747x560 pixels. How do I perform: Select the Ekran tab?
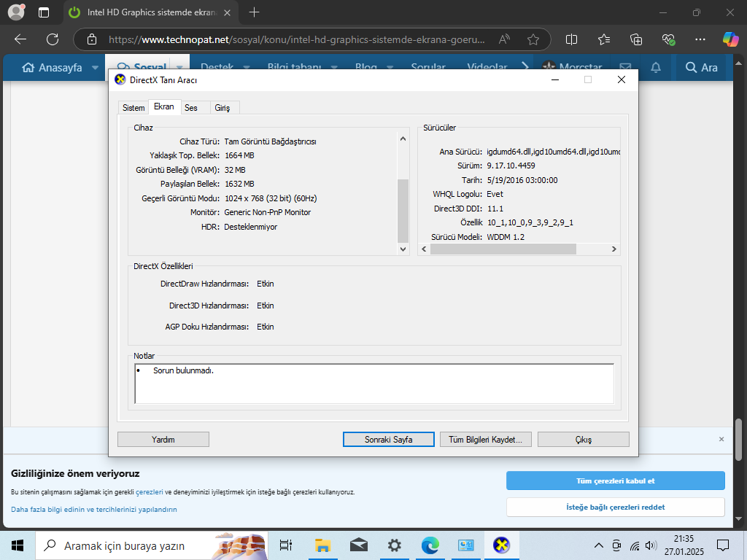click(164, 106)
